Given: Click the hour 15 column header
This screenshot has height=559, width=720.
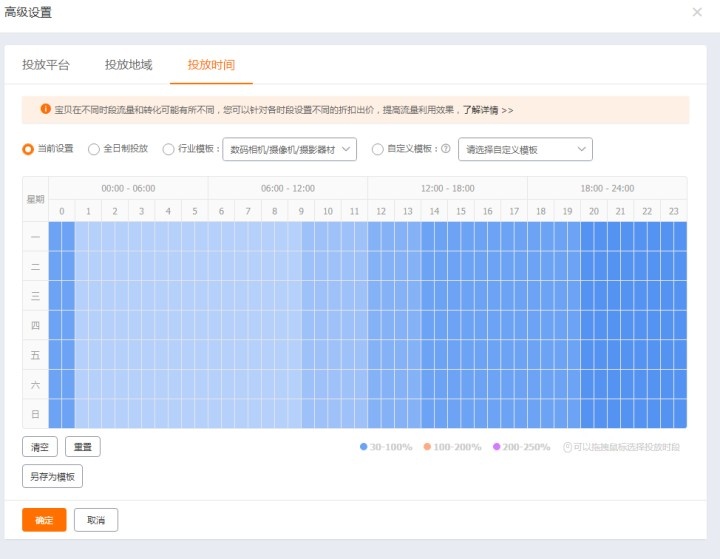Looking at the screenshot, I should point(461,211).
